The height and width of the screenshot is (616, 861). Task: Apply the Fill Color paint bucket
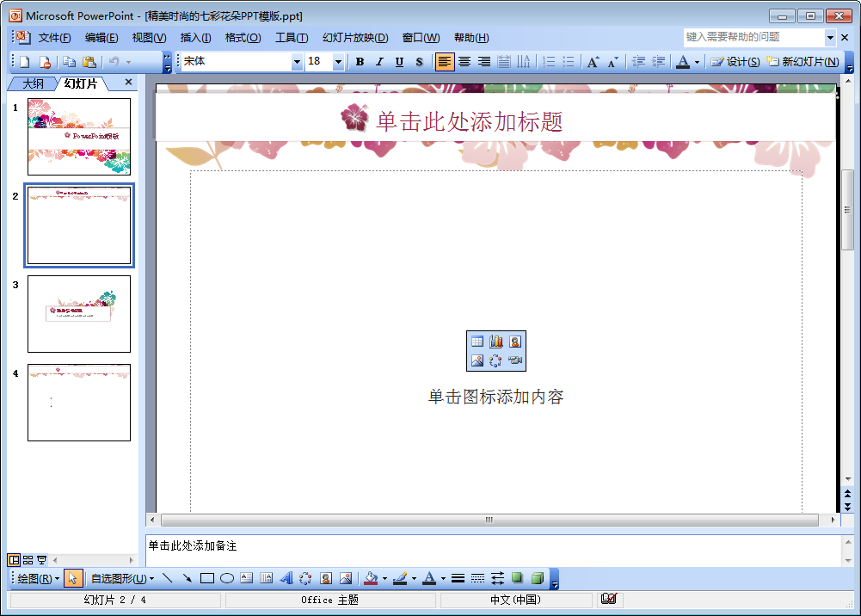click(372, 578)
